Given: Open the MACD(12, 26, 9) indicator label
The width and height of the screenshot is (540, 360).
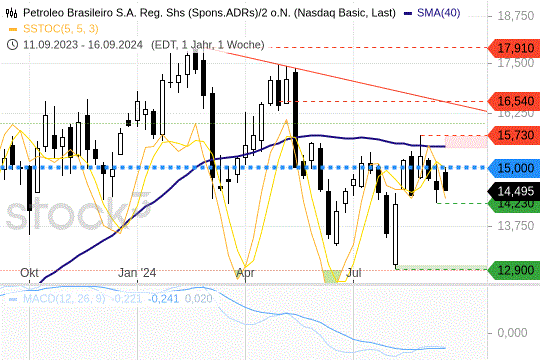Looking at the screenshot, I should click(64, 299).
